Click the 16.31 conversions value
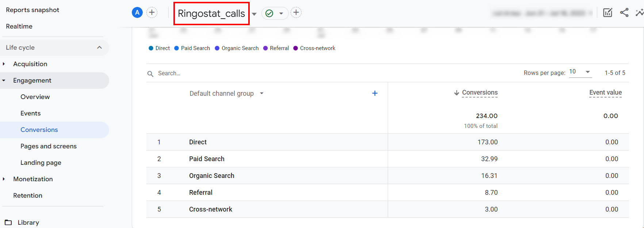The image size is (644, 228). point(489,176)
